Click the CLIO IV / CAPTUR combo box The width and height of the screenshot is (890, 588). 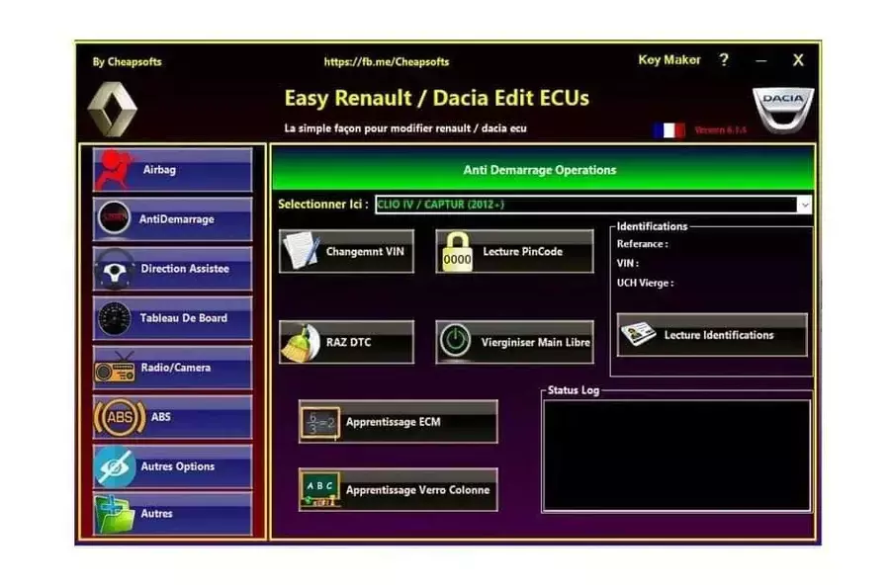tap(593, 205)
